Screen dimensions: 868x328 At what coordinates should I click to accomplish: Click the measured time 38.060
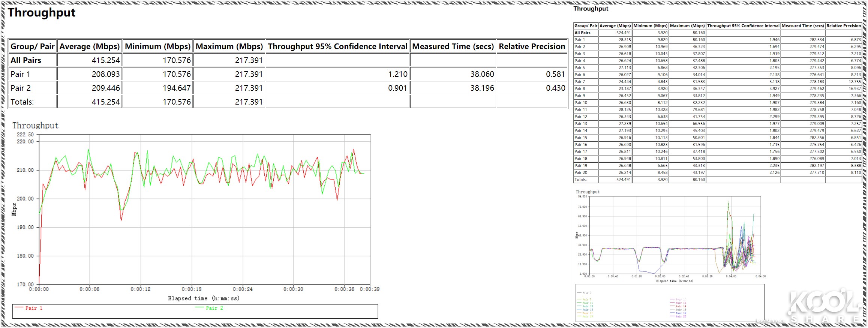point(482,74)
